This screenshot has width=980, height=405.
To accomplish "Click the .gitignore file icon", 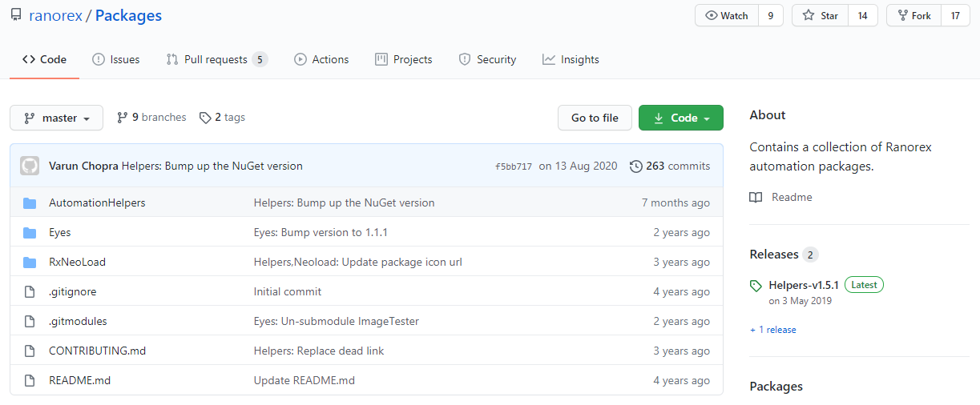I will (30, 291).
